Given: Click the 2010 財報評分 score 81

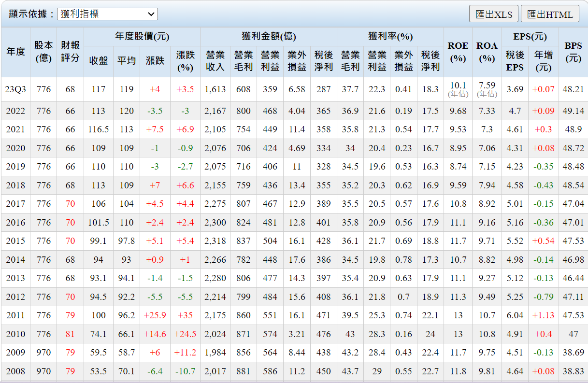Looking at the screenshot, I should 70,334.
